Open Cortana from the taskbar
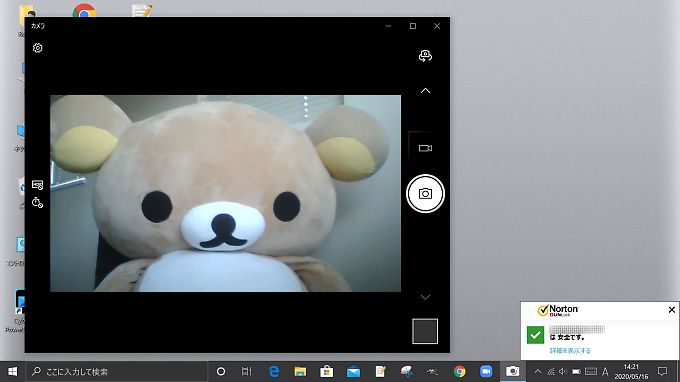 (x=221, y=372)
